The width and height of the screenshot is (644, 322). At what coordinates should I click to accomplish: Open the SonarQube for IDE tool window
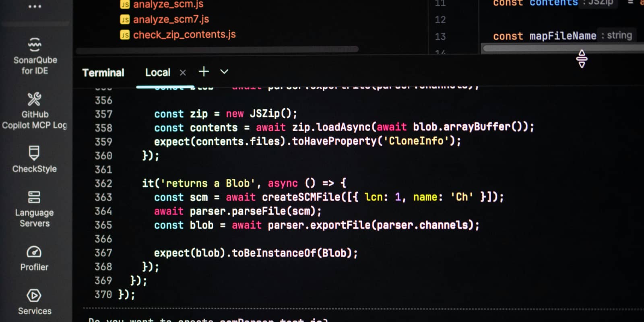point(35,56)
